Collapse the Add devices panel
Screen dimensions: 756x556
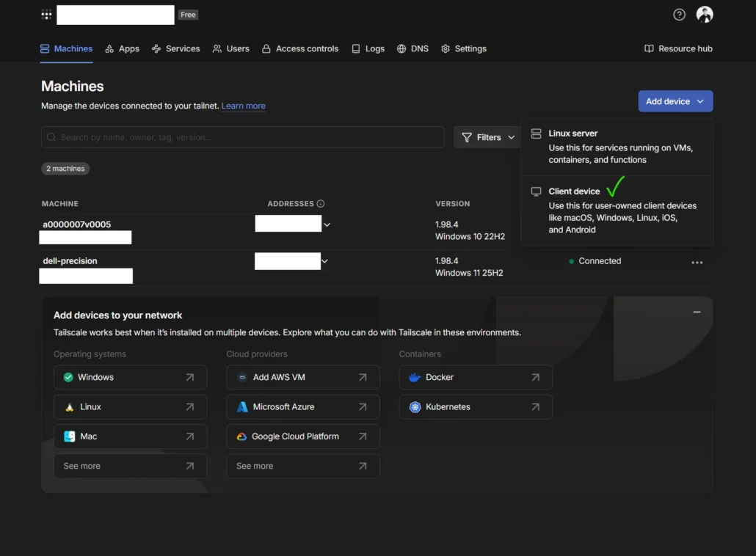pyautogui.click(x=697, y=312)
